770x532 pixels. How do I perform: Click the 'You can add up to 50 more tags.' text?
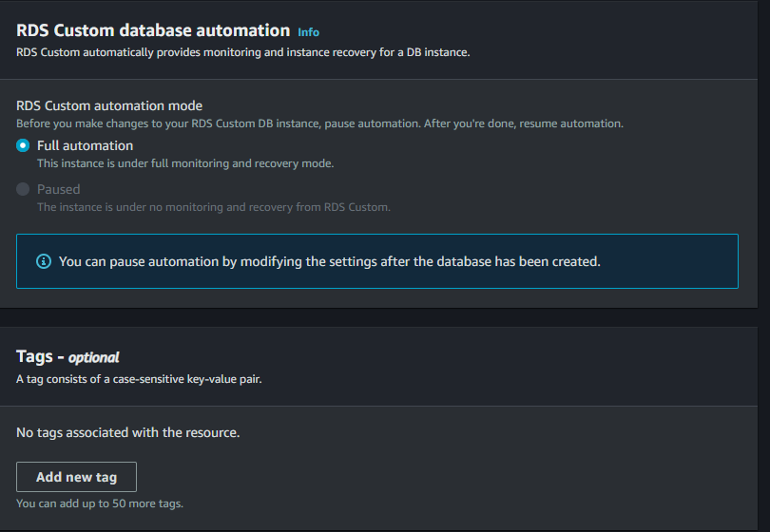[100, 503]
